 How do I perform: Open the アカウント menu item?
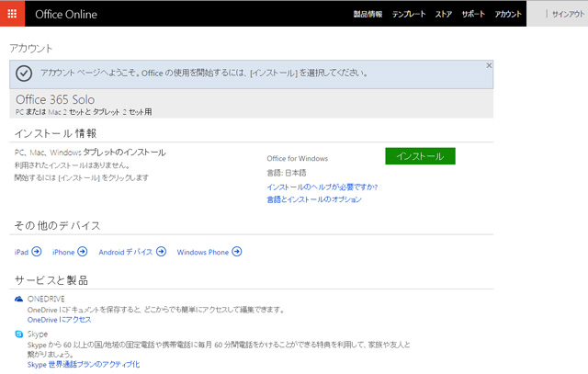point(508,15)
